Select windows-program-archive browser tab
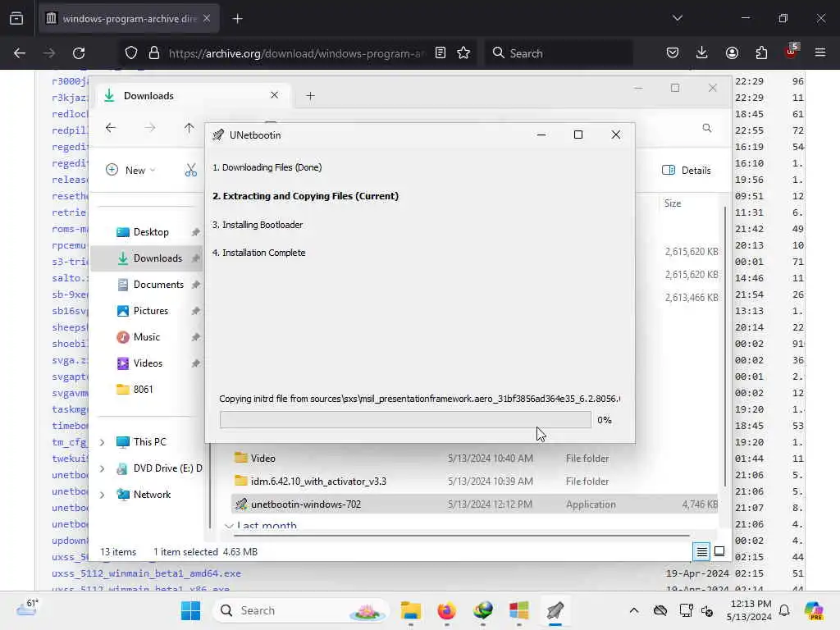Screen dimensions: 840x630 point(128,19)
